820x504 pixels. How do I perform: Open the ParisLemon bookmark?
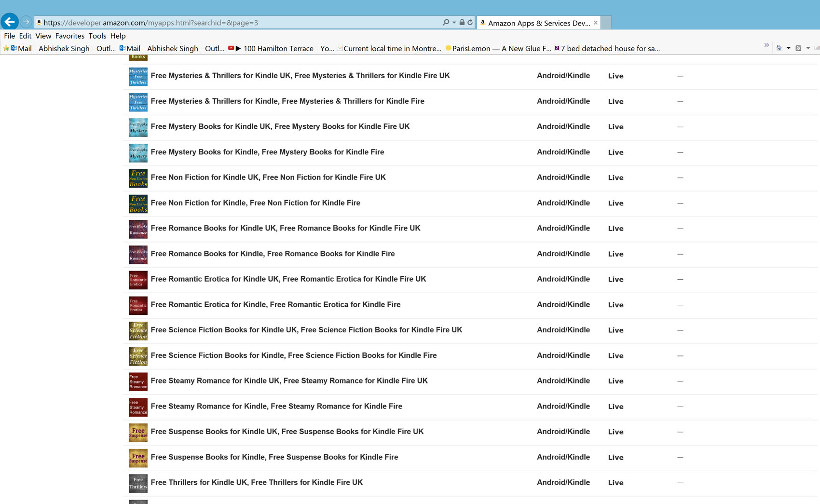click(x=498, y=48)
